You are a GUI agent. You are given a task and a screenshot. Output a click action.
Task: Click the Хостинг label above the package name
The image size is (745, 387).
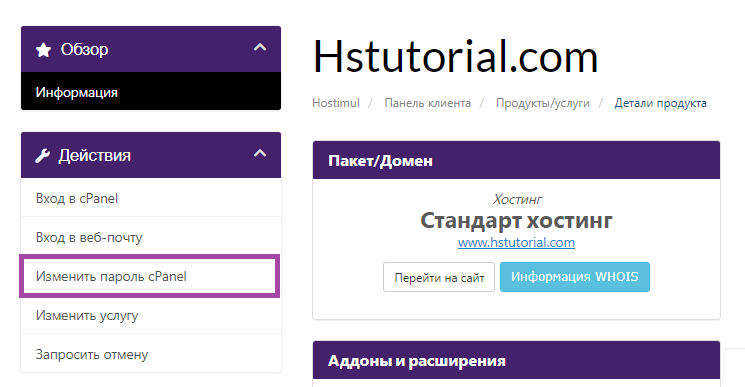(517, 199)
